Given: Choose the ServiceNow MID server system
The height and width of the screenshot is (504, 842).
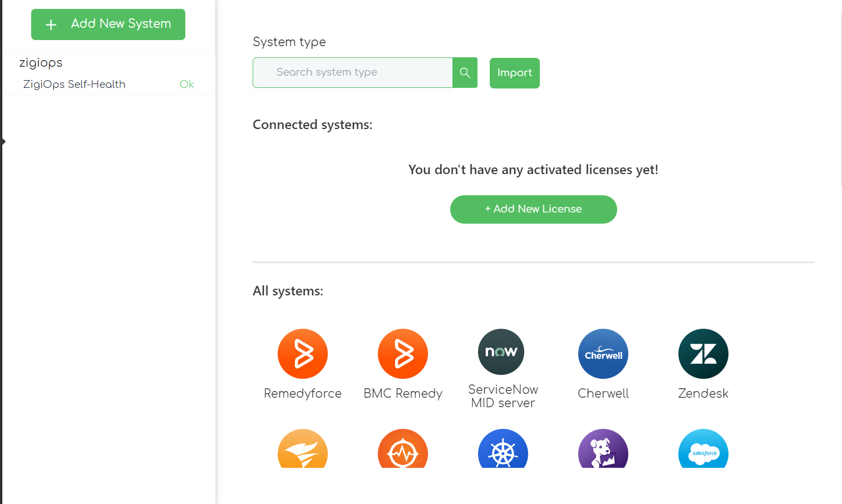Looking at the screenshot, I should click(x=501, y=352).
